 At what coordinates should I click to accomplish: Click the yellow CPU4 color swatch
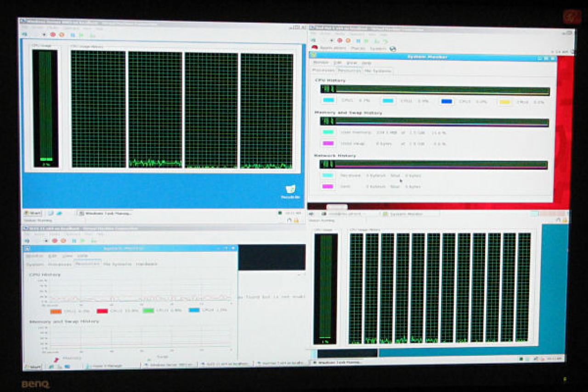pyautogui.click(x=505, y=102)
